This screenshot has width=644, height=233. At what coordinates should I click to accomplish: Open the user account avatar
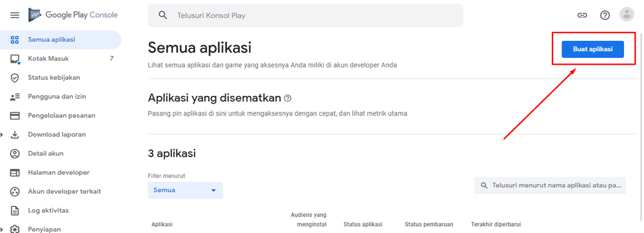pyautogui.click(x=627, y=15)
